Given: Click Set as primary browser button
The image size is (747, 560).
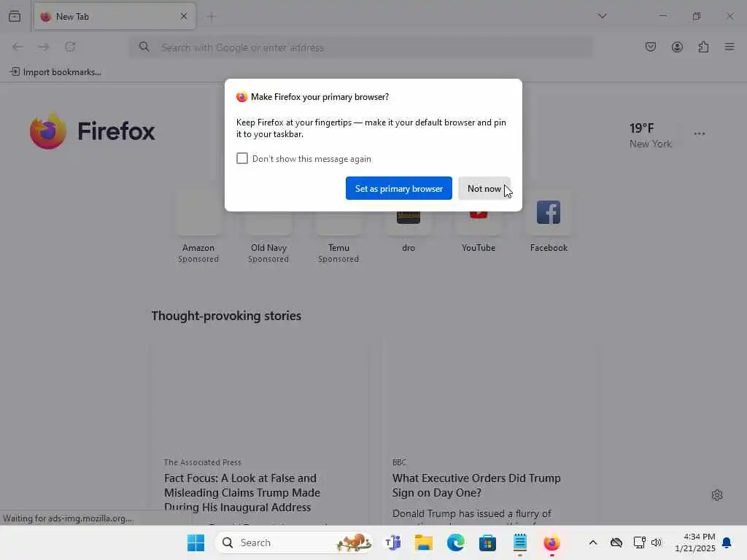Looking at the screenshot, I should click(399, 188).
